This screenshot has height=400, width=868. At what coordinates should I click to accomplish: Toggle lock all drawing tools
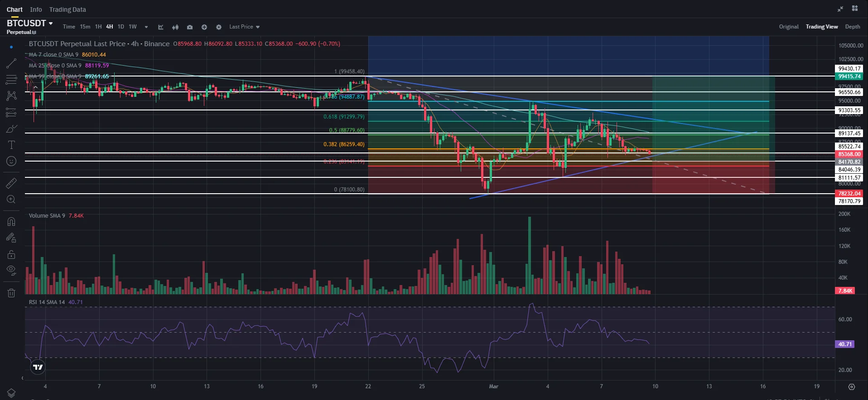(x=11, y=254)
